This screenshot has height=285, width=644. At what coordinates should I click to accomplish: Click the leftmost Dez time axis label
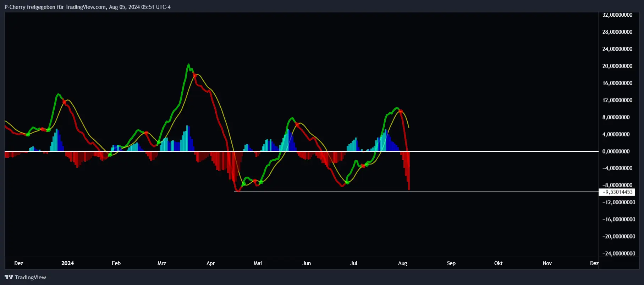19,263
